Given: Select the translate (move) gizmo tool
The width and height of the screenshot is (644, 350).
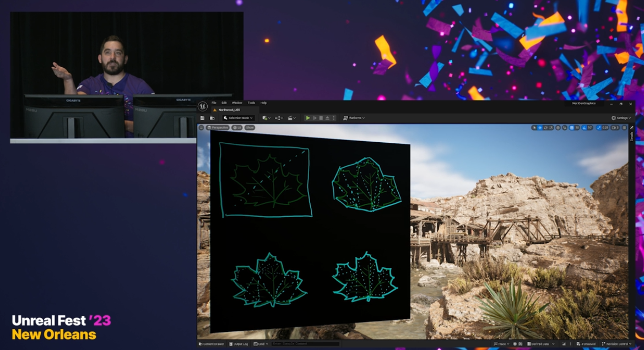Looking at the screenshot, I should [x=540, y=128].
